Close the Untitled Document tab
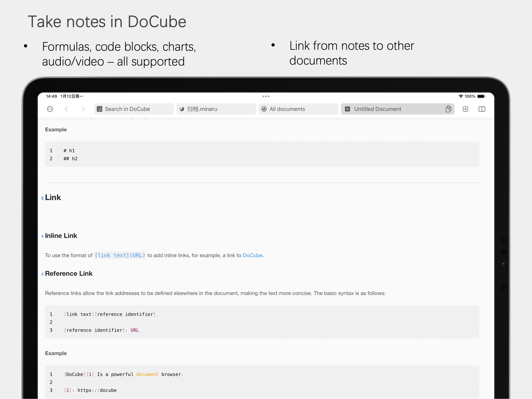The height and width of the screenshot is (399, 532). 348,109
